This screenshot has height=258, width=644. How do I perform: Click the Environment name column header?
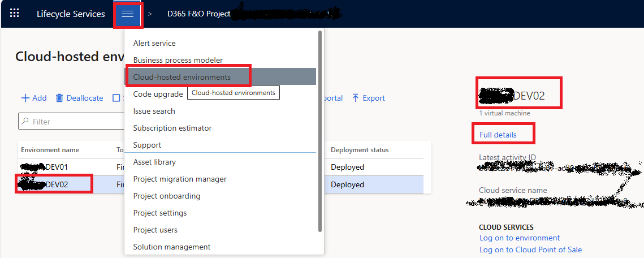coord(50,150)
